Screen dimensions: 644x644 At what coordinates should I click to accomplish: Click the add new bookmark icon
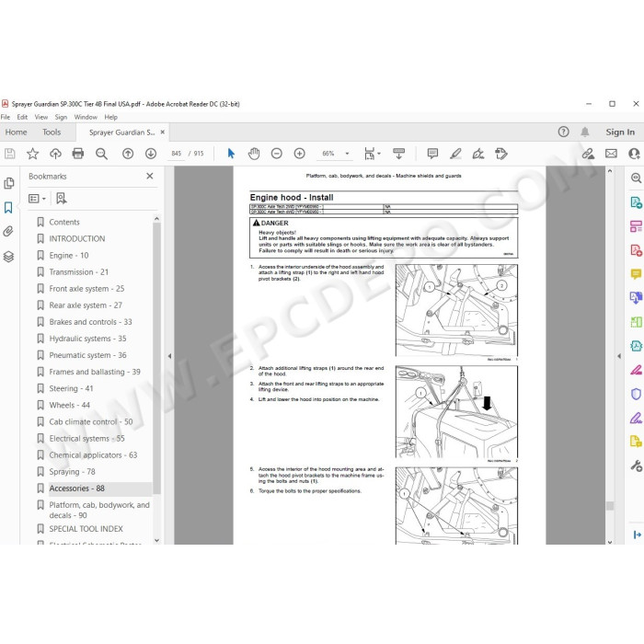(62, 199)
